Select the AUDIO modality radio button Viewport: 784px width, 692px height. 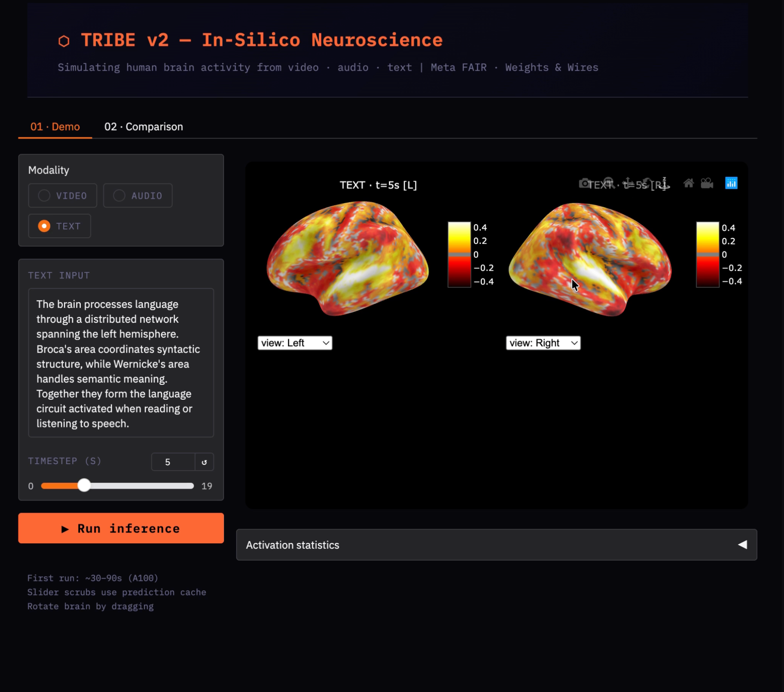pos(119,195)
